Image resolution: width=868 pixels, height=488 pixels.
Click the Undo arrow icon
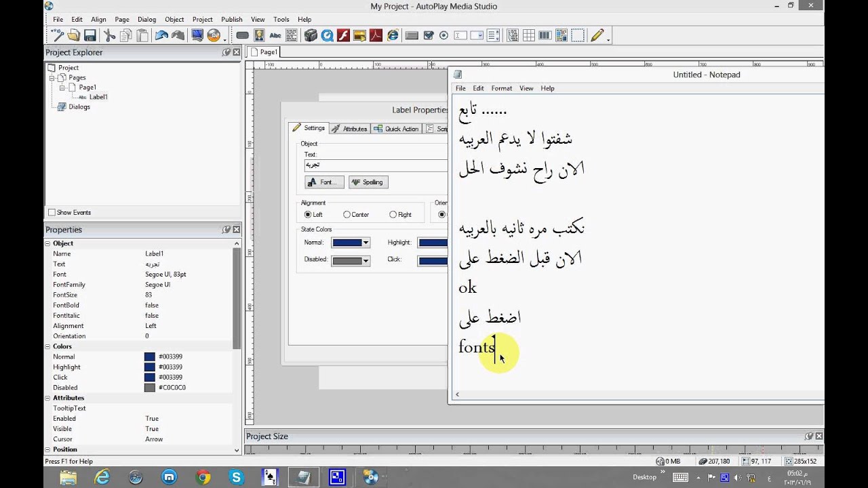[x=161, y=35]
